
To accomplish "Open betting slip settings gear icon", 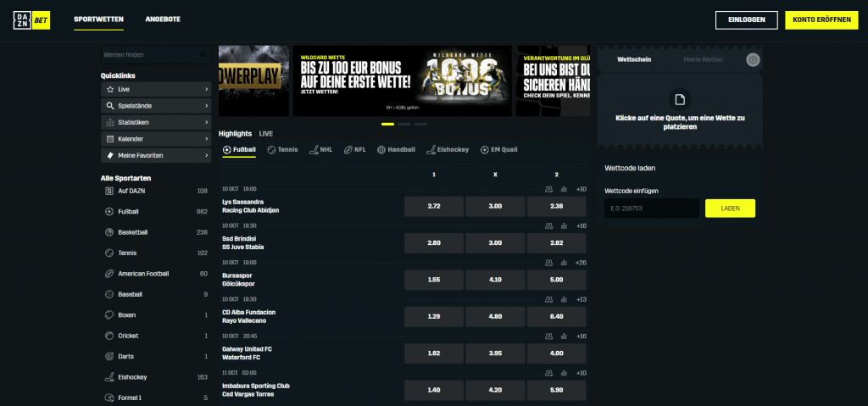I will pos(752,59).
